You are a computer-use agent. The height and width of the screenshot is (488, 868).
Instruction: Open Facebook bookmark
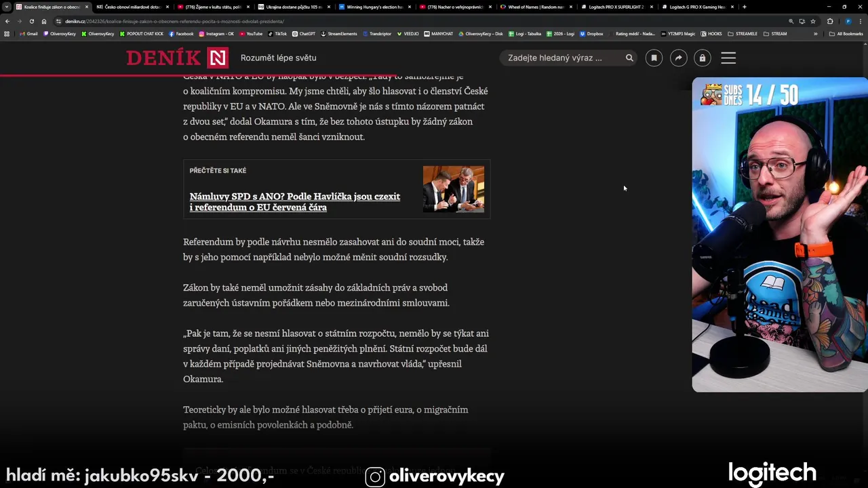181,33
